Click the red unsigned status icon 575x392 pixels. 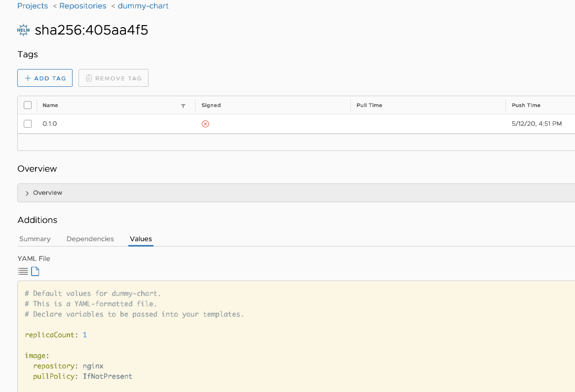point(205,124)
